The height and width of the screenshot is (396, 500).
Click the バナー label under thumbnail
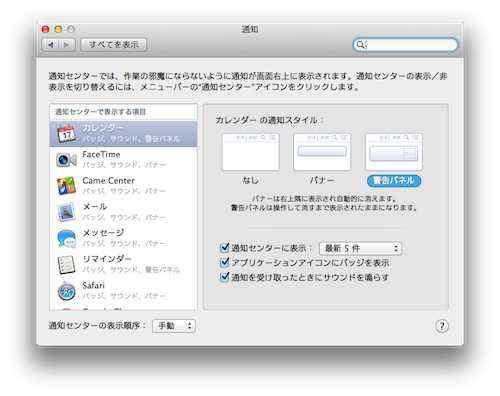322,181
